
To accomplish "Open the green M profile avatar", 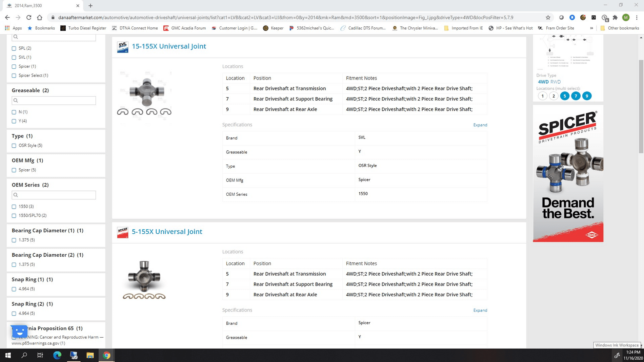I will coord(626,17).
